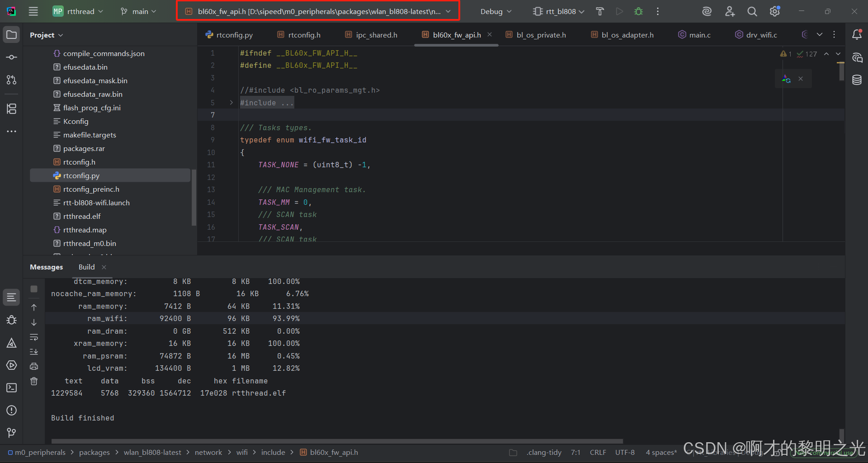This screenshot has height=463, width=868.
Task: Start debugging with the green bug icon
Action: pyautogui.click(x=638, y=11)
